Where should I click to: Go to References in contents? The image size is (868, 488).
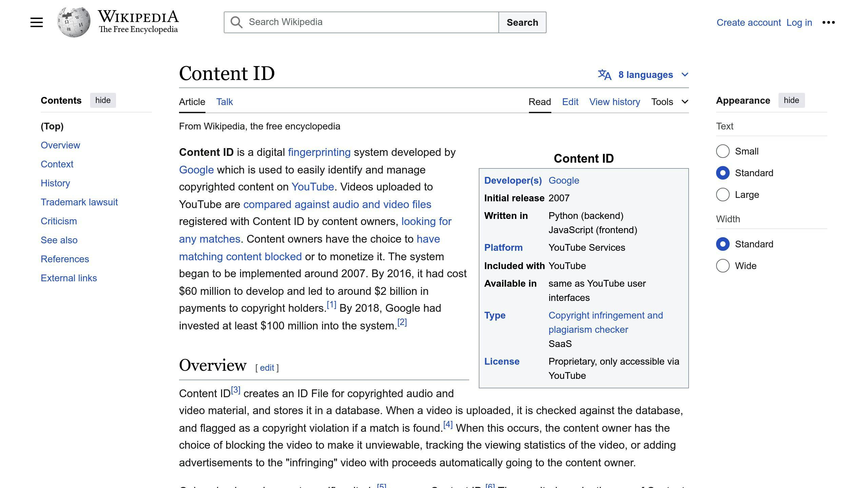coord(65,259)
